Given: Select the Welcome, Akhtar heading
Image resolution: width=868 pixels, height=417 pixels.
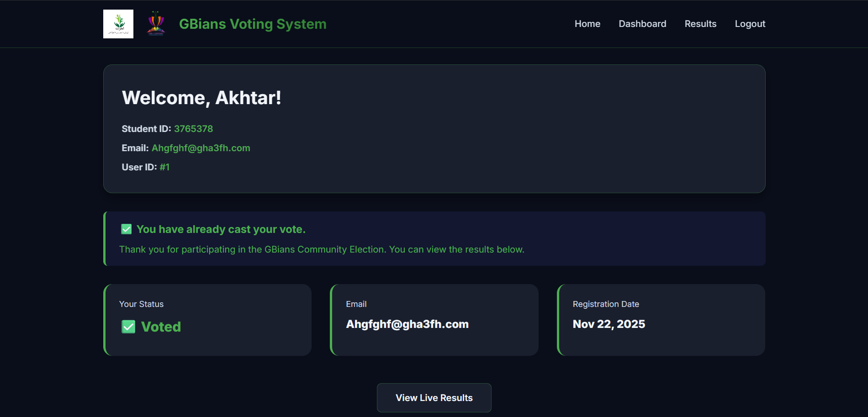Looking at the screenshot, I should [201, 97].
